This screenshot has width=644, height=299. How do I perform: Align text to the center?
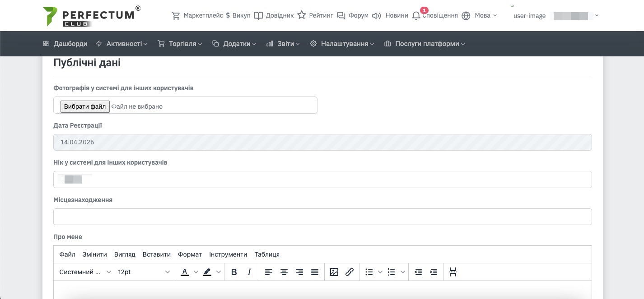(284, 272)
